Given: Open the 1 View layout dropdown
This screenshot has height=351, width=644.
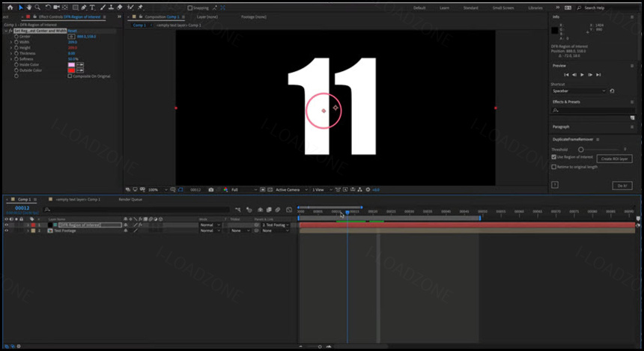Looking at the screenshot, I should [x=322, y=189].
